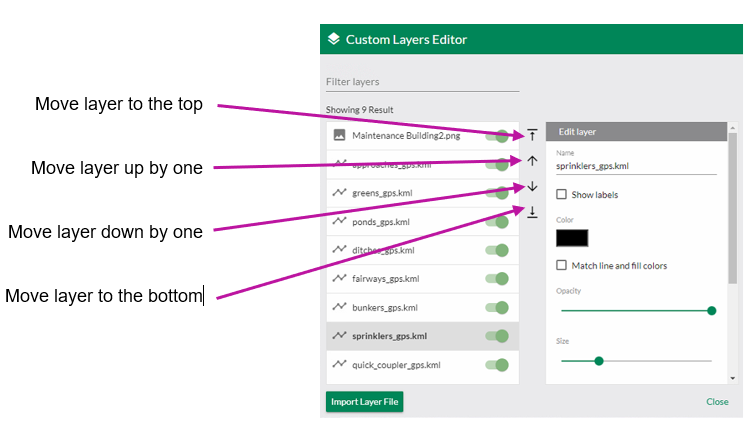Click the Edit layer scrollbar down arrow
This screenshot has height=428, width=754.
732,378
